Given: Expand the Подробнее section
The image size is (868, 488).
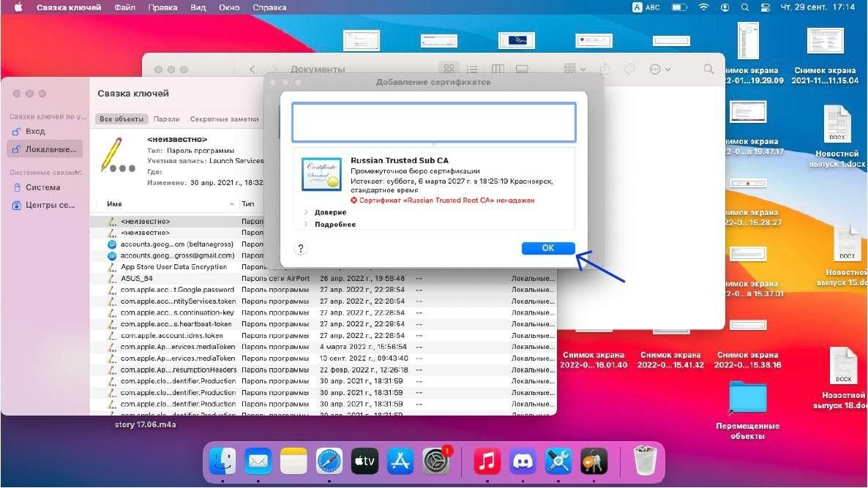Looking at the screenshot, I should 306,224.
